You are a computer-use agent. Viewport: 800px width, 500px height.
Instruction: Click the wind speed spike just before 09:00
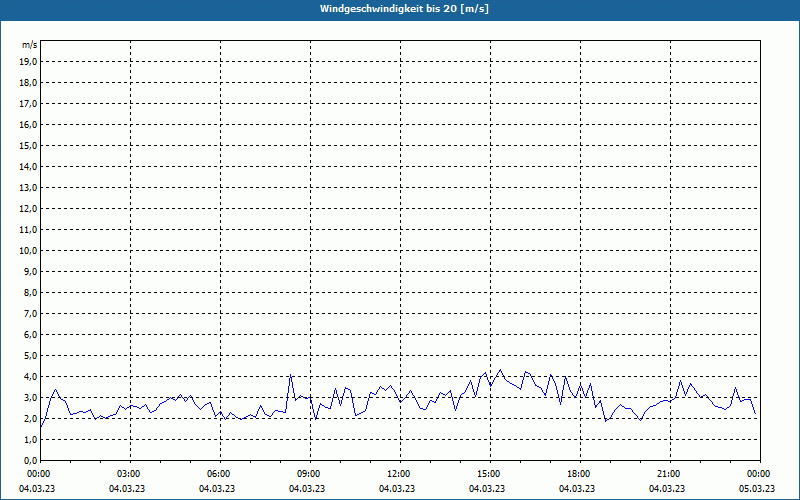[x=291, y=376]
